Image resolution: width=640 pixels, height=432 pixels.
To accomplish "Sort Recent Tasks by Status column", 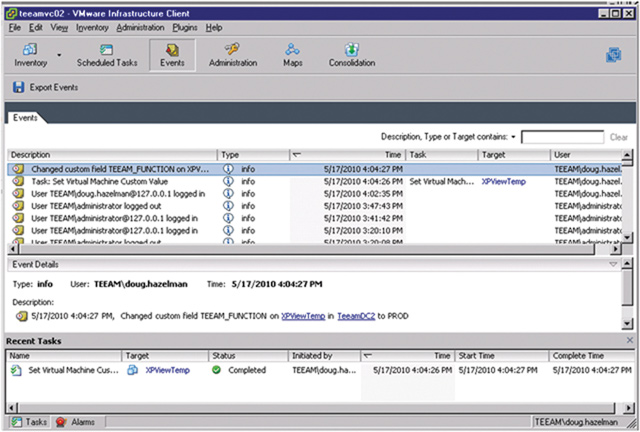I will [248, 356].
